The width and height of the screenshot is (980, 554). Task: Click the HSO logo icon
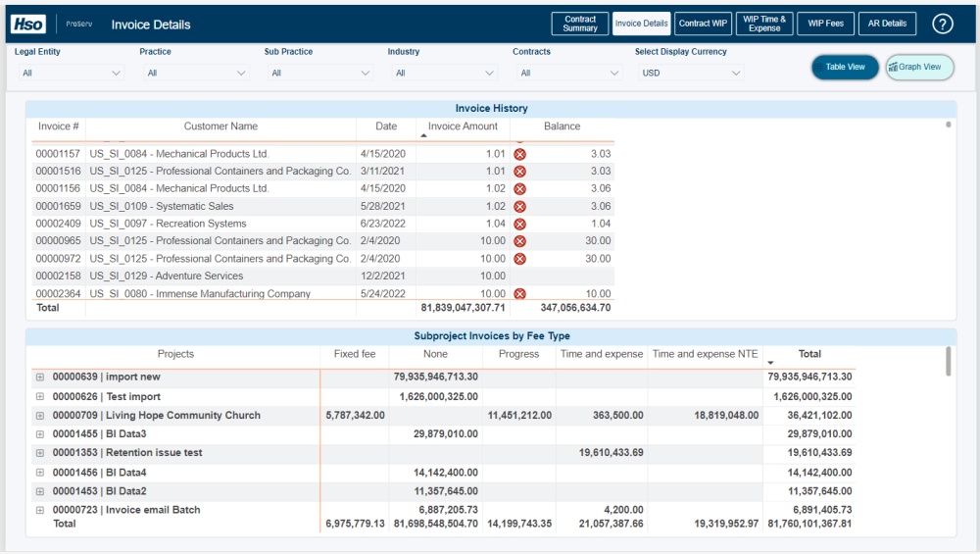pyautogui.click(x=29, y=24)
